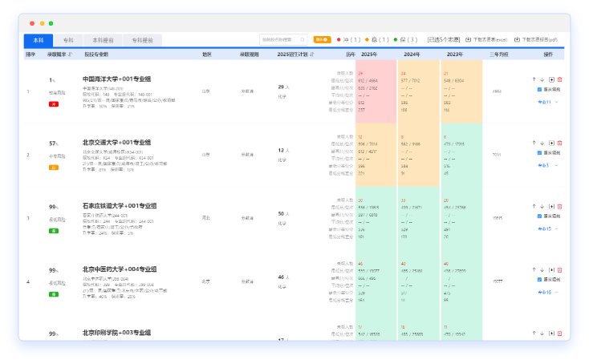The image size is (589, 364).
Task: Sort by 2025招生计划 using the sort icon
Action: [311, 55]
